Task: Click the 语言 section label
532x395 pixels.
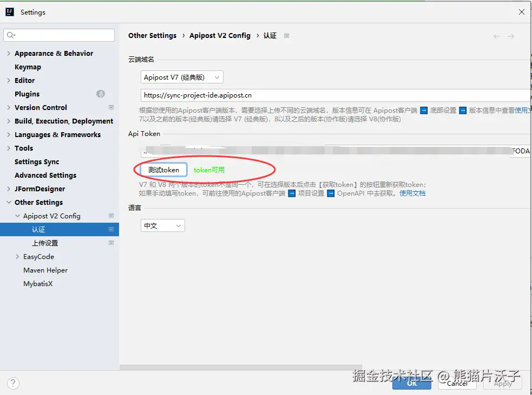Action: (135, 208)
